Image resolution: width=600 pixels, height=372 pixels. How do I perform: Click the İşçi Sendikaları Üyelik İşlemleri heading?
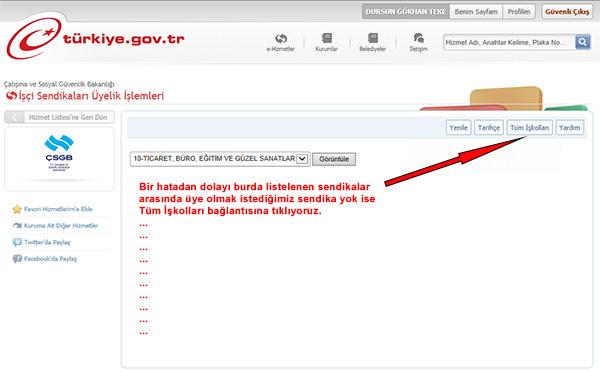[x=91, y=96]
